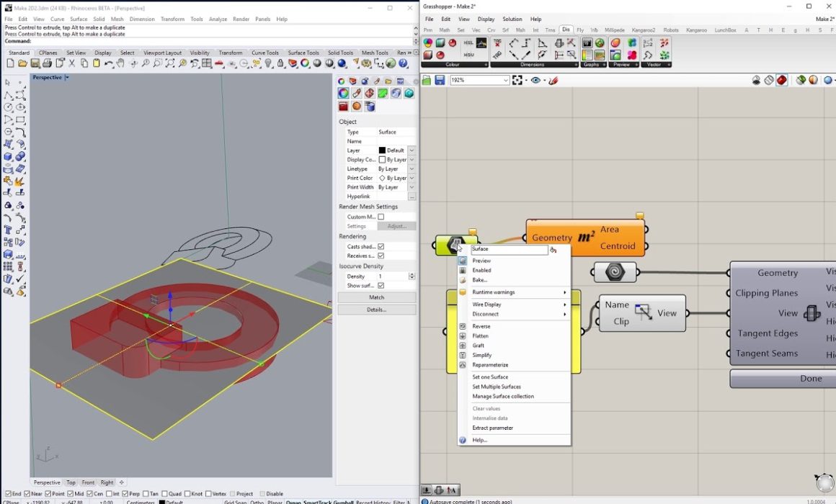
Task: Switch to the Top viewport tab
Action: pyautogui.click(x=71, y=482)
